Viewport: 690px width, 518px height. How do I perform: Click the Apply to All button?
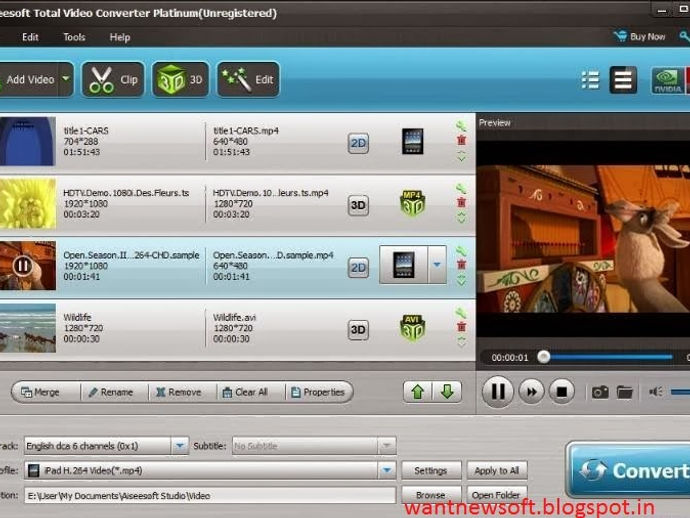click(497, 470)
